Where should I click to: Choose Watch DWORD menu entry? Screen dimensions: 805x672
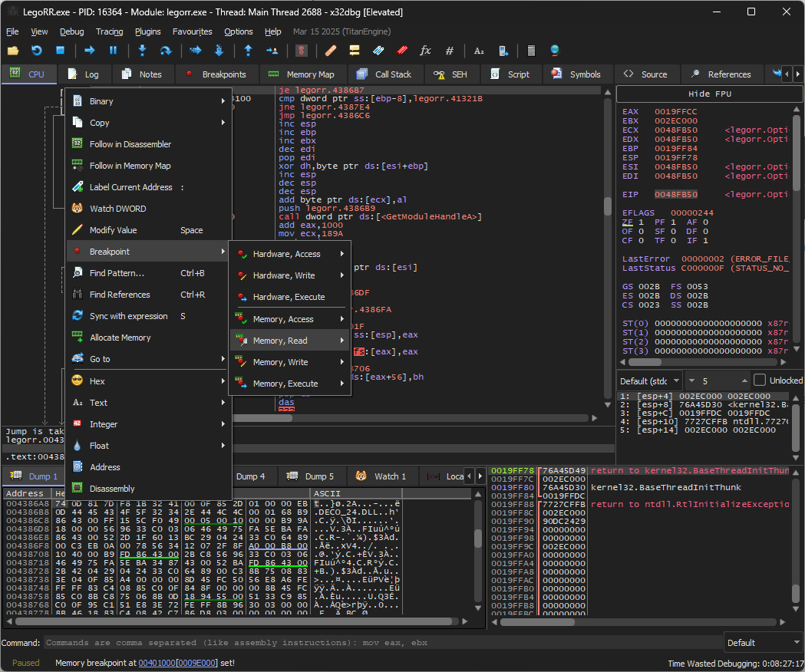click(149, 209)
